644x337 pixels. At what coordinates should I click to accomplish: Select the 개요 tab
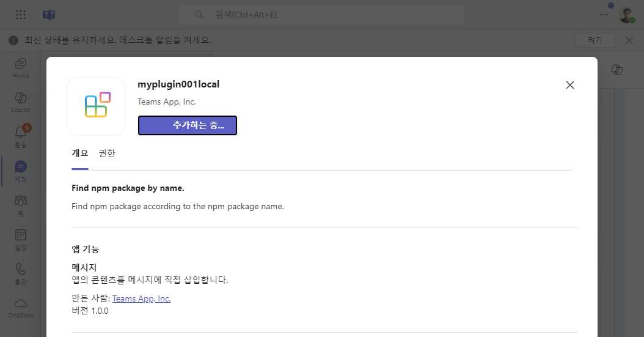pos(79,154)
